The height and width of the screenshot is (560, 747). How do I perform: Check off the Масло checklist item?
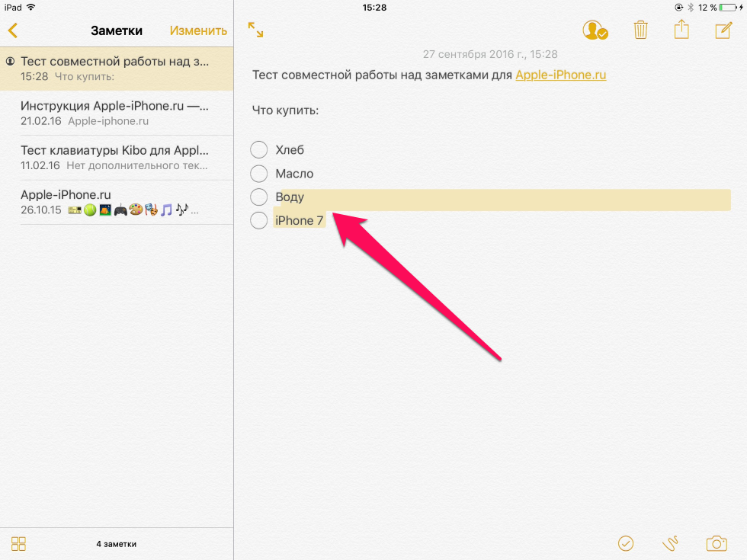coord(258,174)
